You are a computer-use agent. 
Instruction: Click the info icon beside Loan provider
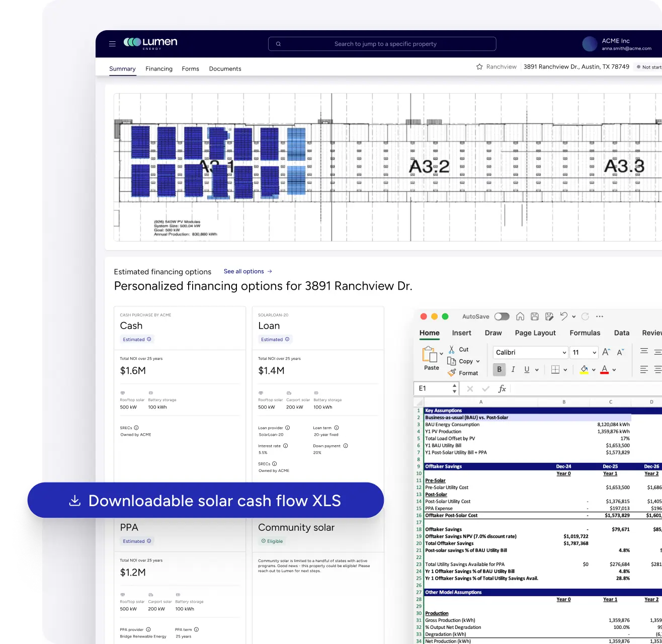pos(288,428)
